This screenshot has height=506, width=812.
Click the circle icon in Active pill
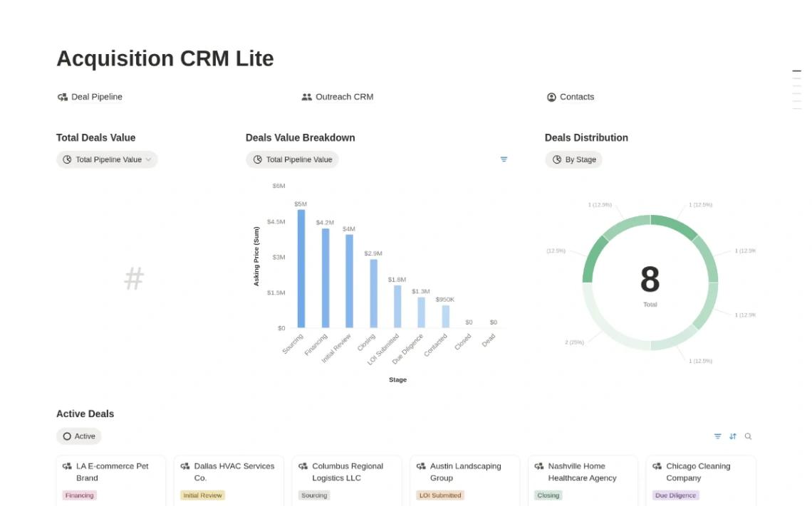(67, 436)
